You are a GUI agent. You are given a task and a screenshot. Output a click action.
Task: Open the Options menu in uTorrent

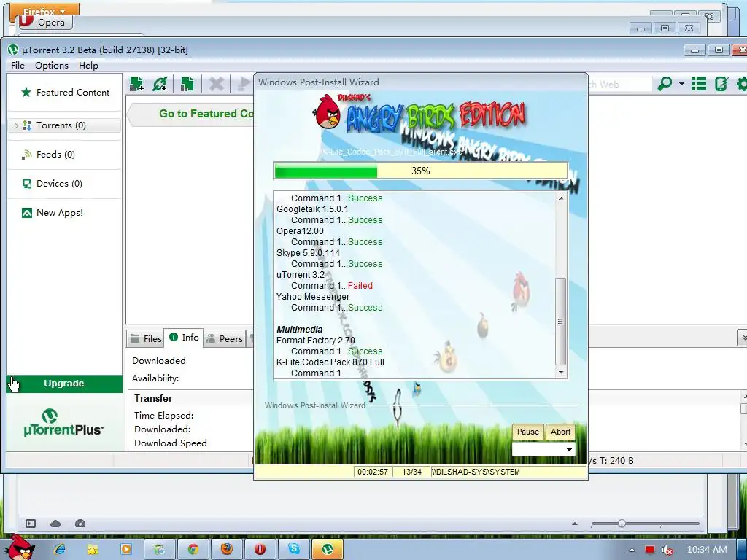click(x=52, y=65)
